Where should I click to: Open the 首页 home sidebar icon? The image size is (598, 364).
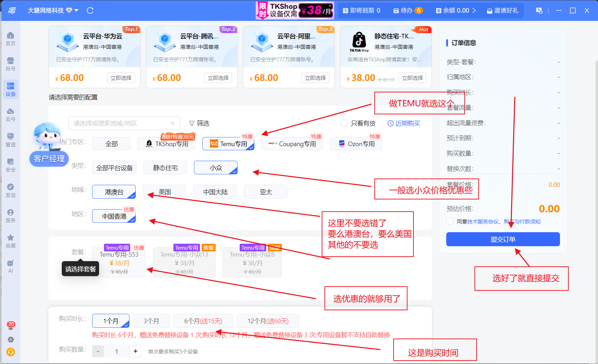click(x=10, y=39)
